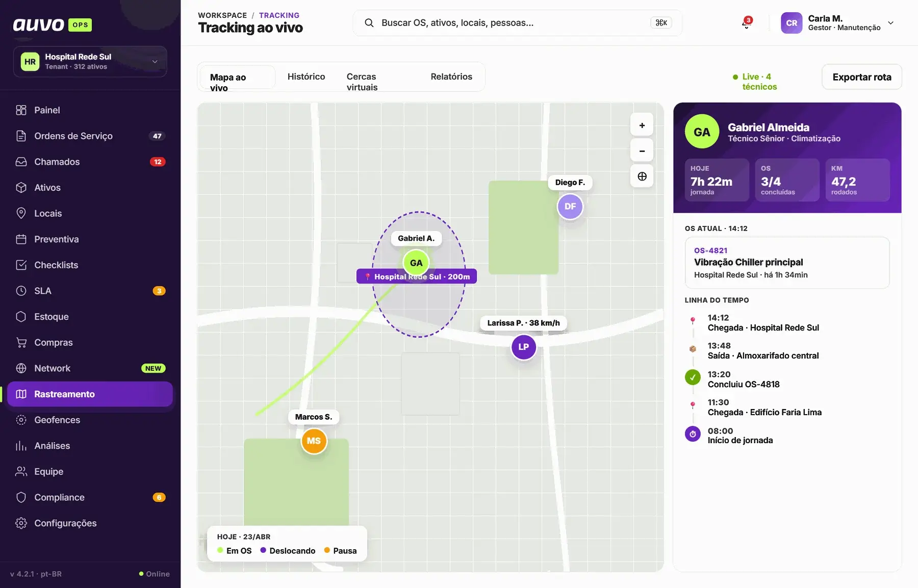Select Rastreamento in the sidebar

click(x=90, y=394)
